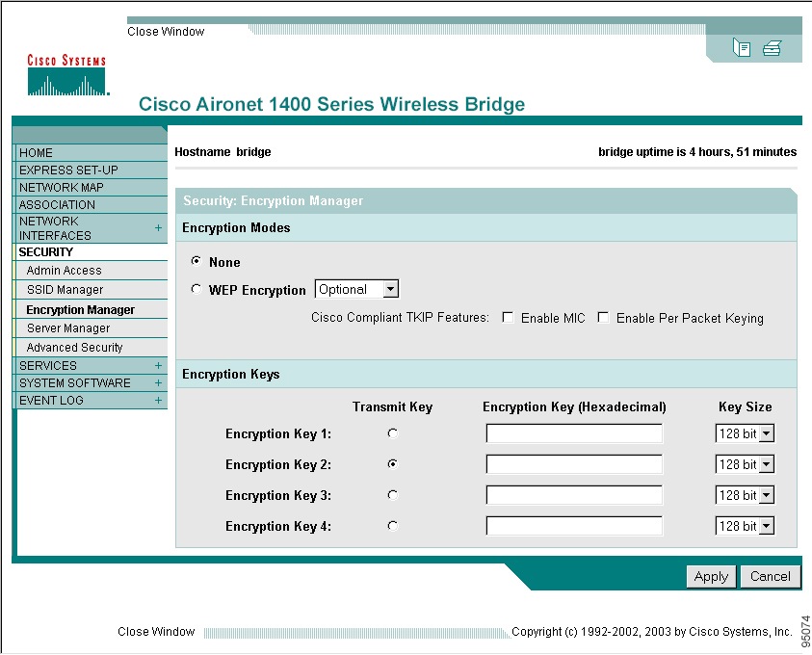Screen dimensions: 812x655
Task: Click the bridge uptime text
Action: [x=697, y=152]
